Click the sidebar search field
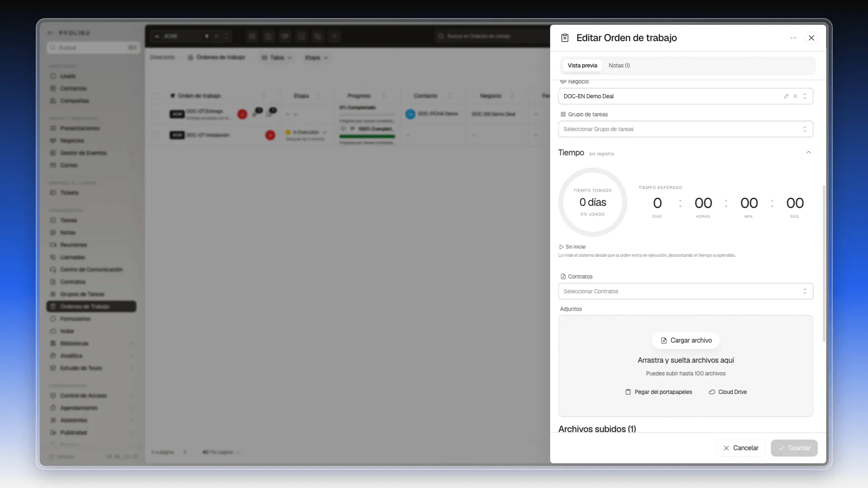 93,48
